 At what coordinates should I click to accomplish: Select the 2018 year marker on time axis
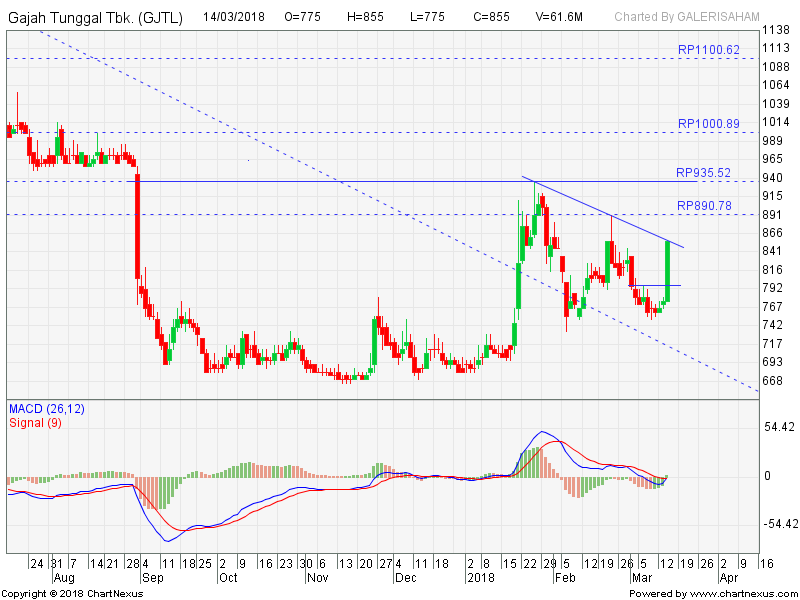pos(480,578)
